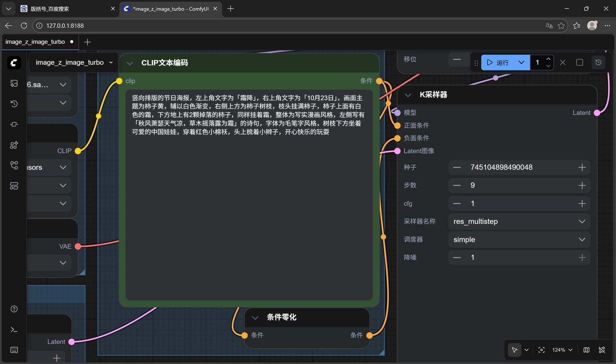Open the run button options arrow
Image resolution: width=616 pixels, height=364 pixels.
tap(521, 62)
